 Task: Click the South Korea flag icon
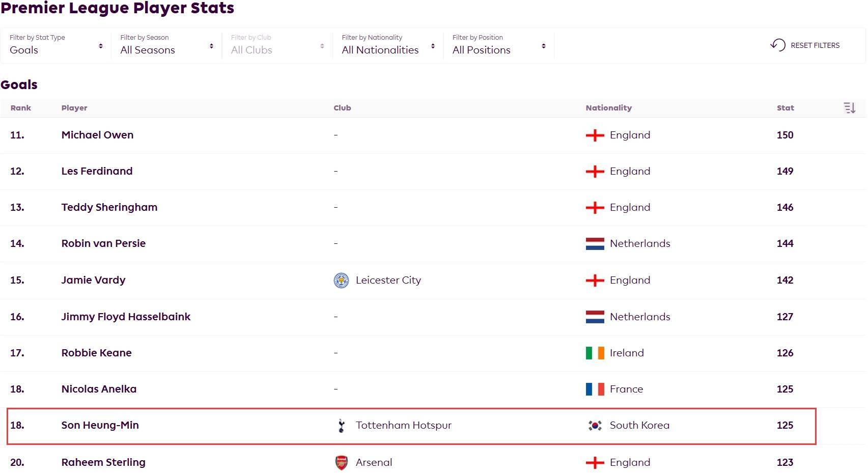click(x=595, y=426)
